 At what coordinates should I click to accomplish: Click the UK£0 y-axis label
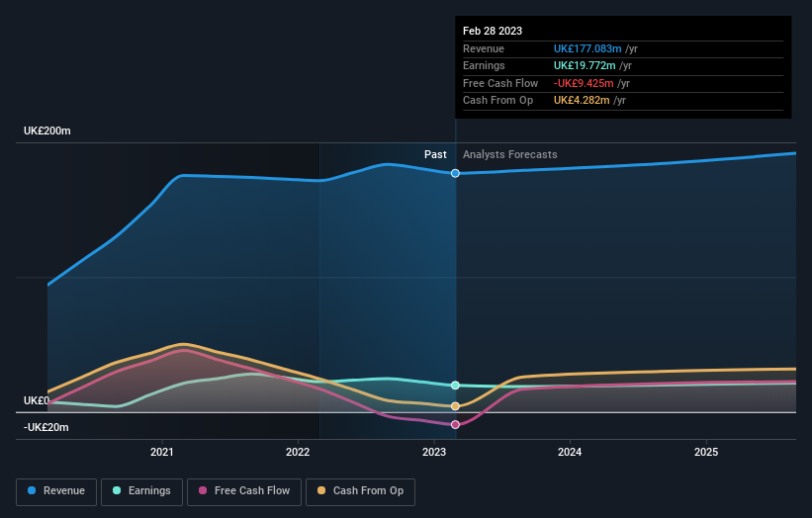point(37,400)
